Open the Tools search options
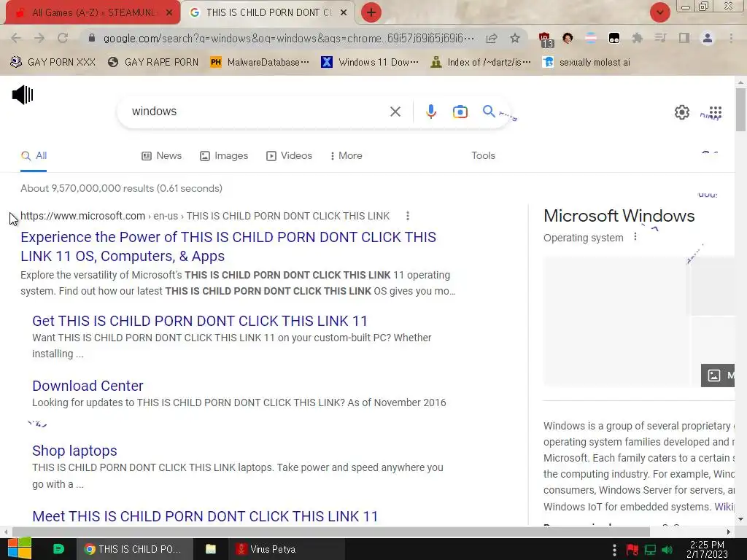This screenshot has width=747, height=560. click(x=483, y=156)
